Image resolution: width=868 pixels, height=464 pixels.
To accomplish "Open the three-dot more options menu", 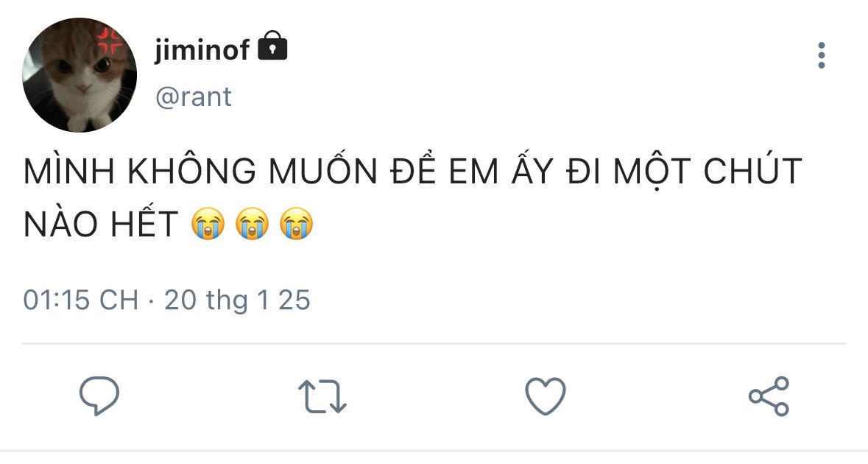I will tap(822, 56).
